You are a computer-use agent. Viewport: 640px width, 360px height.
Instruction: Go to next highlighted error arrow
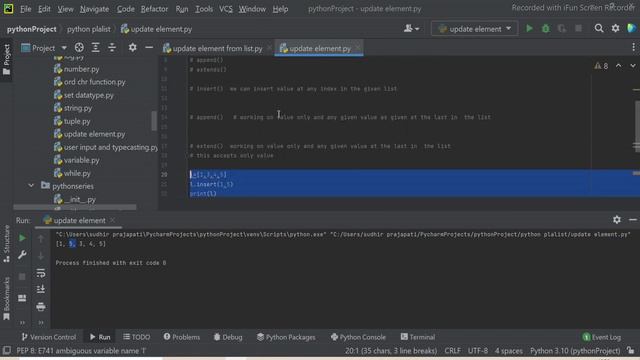633,66
